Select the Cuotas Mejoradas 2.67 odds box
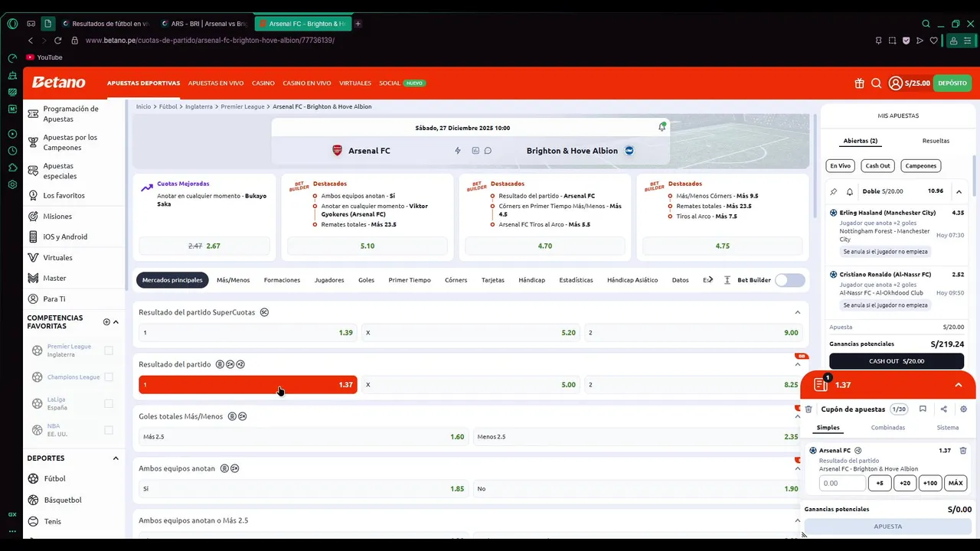The height and width of the screenshot is (551, 980). (x=204, y=246)
